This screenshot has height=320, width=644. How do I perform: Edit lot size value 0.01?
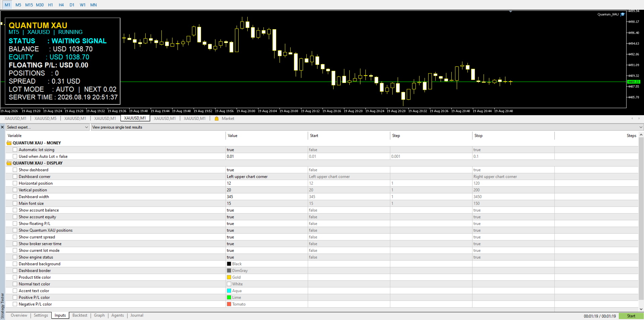(x=267, y=156)
